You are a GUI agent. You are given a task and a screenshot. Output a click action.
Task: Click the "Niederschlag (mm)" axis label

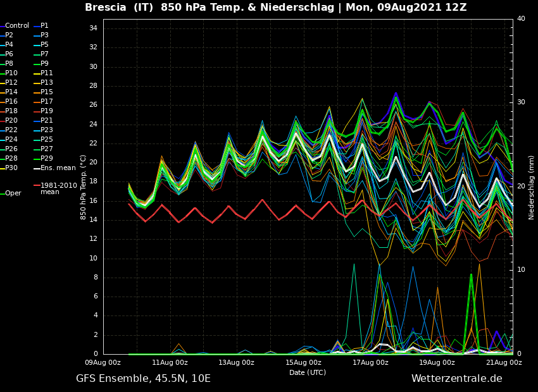click(x=531, y=187)
